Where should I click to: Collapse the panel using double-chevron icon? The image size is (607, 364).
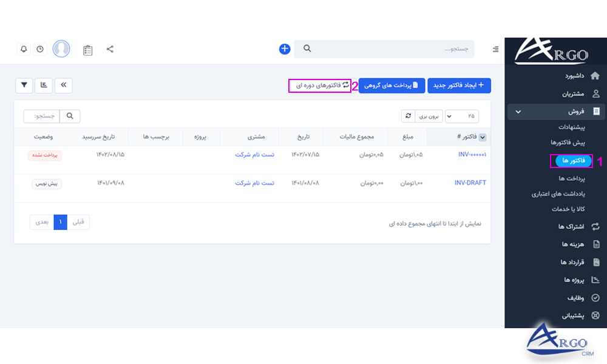pos(63,86)
